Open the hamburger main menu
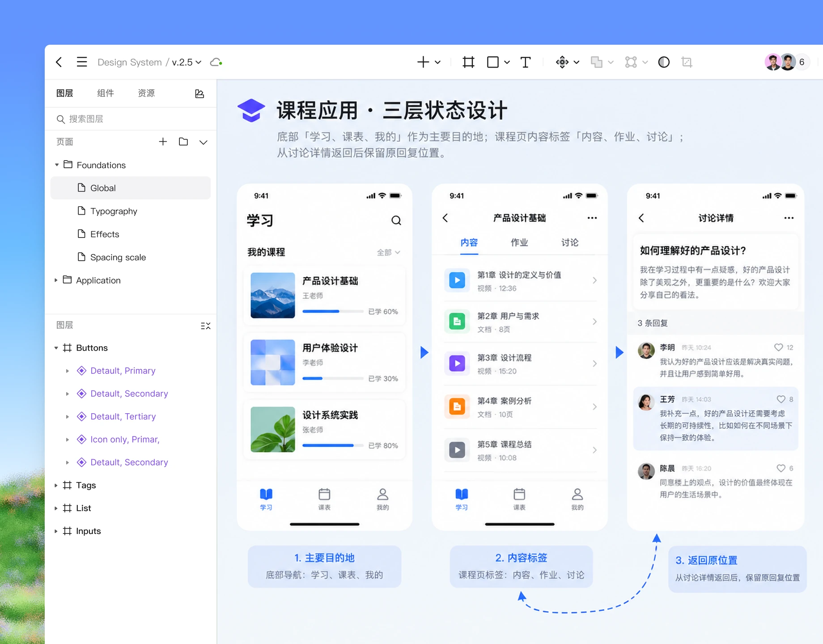 point(82,62)
